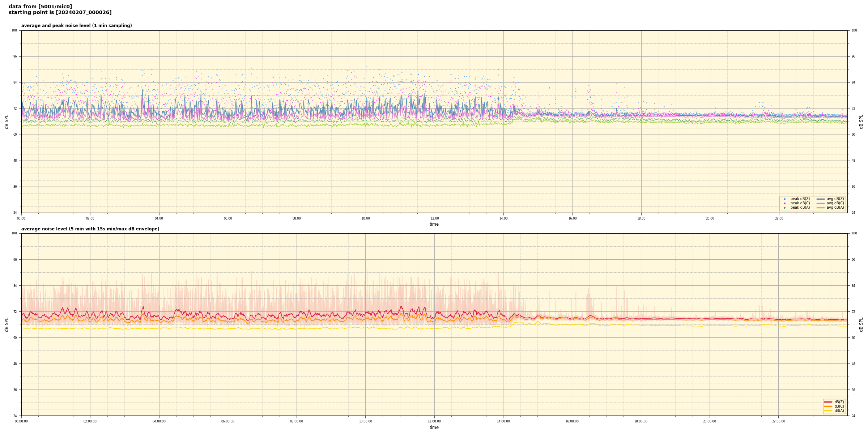Viewport: 868px width, 434px height.
Task: Click the avg dB(Z) legend line swatch
Action: point(820,199)
